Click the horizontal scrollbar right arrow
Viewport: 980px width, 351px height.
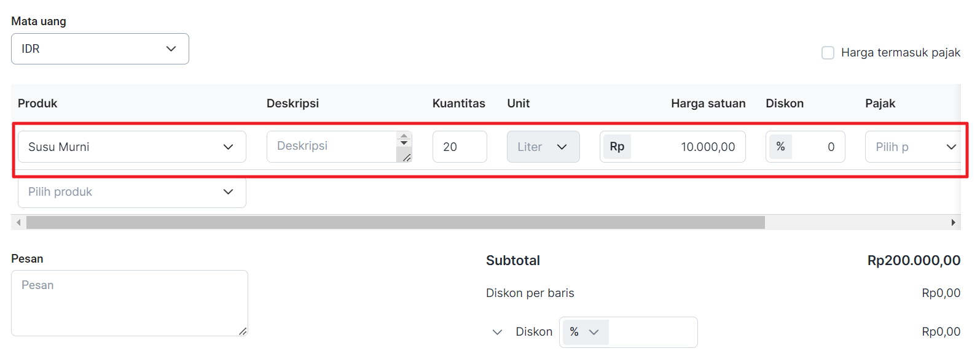coord(953,222)
